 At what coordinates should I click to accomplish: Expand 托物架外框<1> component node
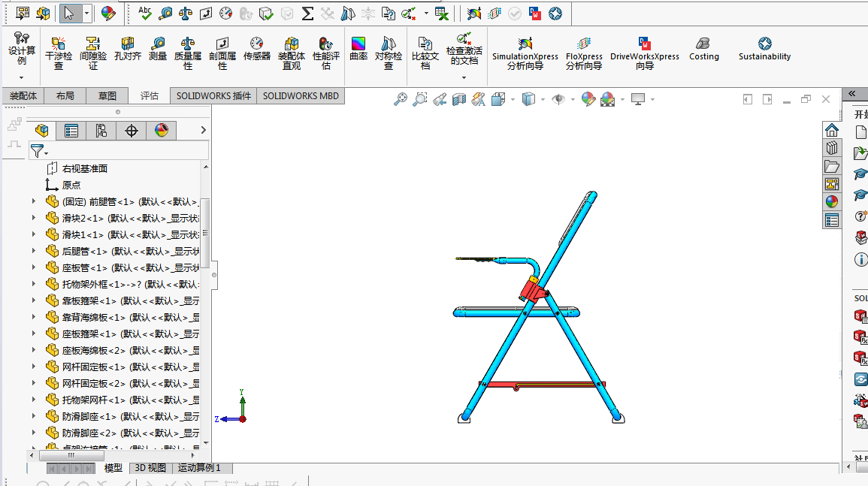[34, 284]
